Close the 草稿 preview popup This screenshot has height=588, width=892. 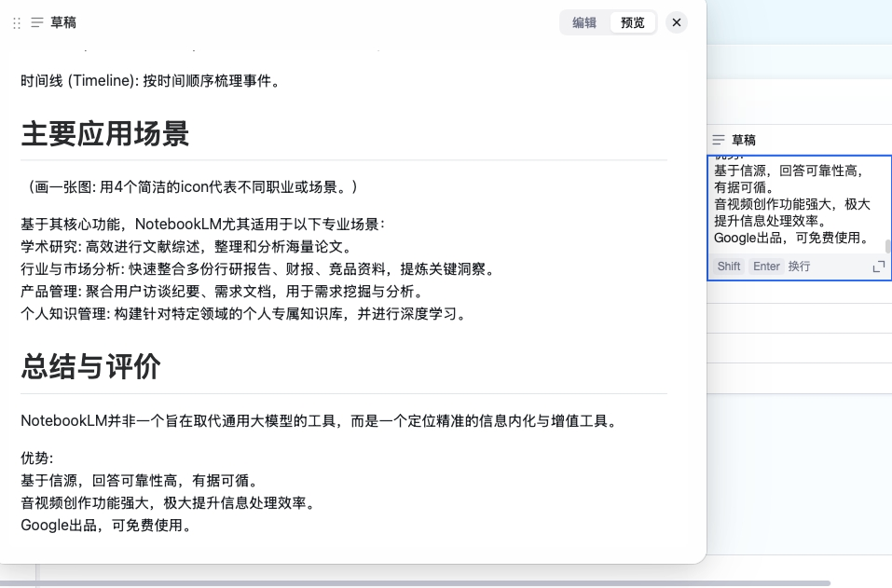coord(677,22)
